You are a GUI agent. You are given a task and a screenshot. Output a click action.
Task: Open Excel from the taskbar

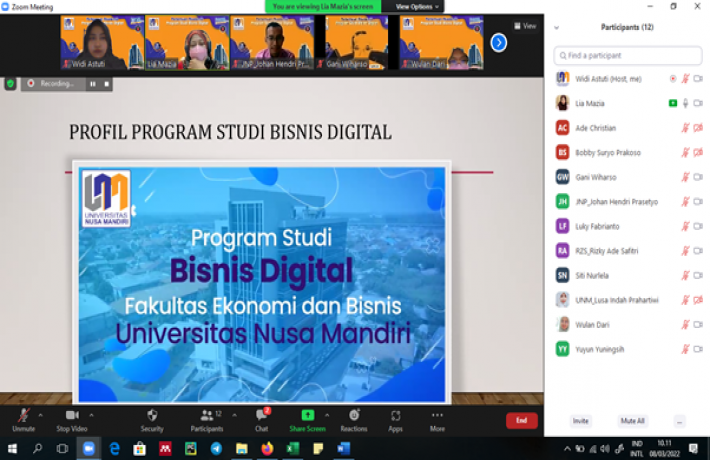(x=293, y=449)
